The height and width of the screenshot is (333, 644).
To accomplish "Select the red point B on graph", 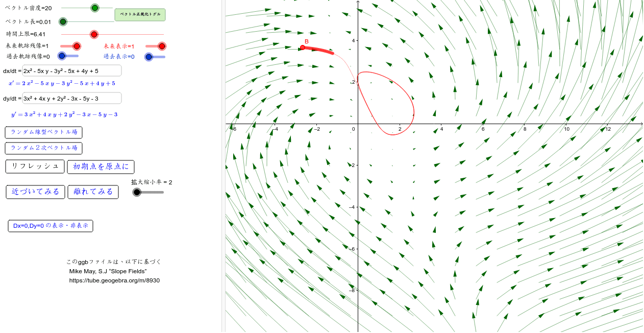I will pyautogui.click(x=303, y=47).
